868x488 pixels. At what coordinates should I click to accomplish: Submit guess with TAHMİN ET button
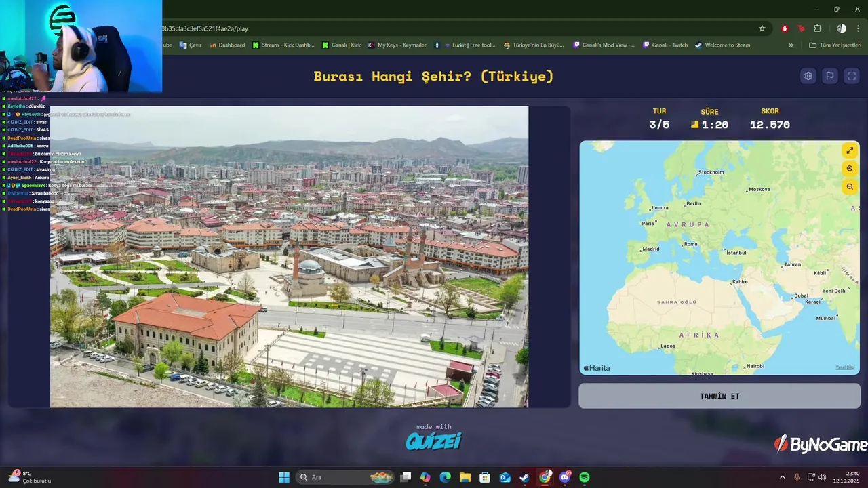[x=719, y=396]
